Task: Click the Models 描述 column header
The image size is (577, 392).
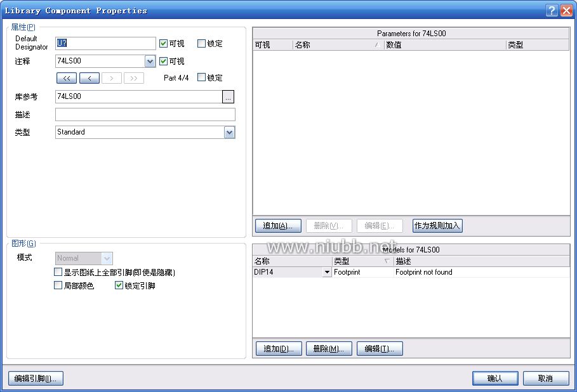Action: point(481,261)
